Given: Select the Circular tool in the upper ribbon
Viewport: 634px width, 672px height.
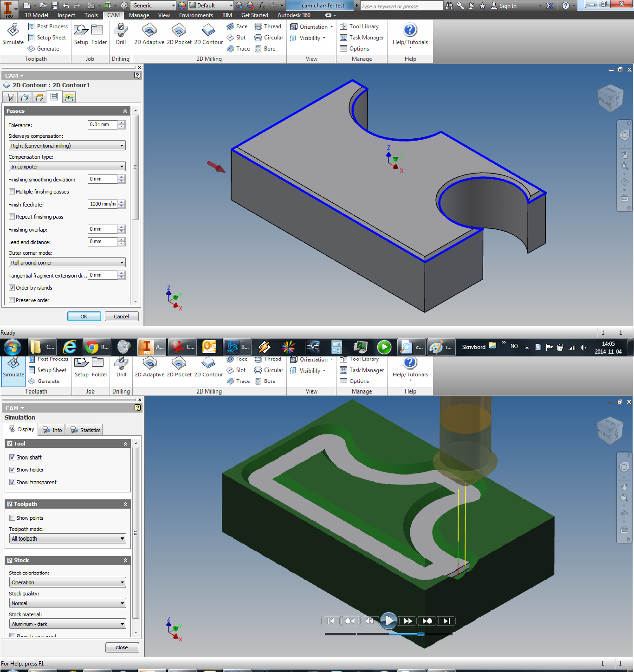Looking at the screenshot, I should (x=269, y=38).
